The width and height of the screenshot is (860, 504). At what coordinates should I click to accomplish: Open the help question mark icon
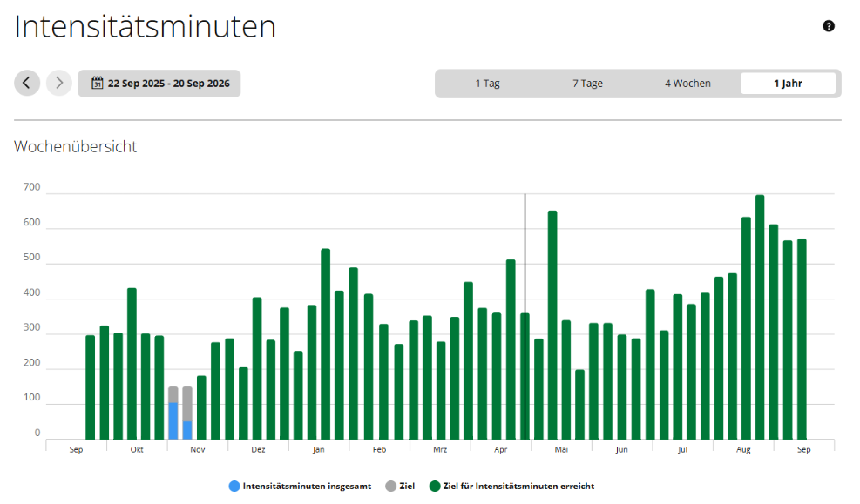tap(828, 26)
